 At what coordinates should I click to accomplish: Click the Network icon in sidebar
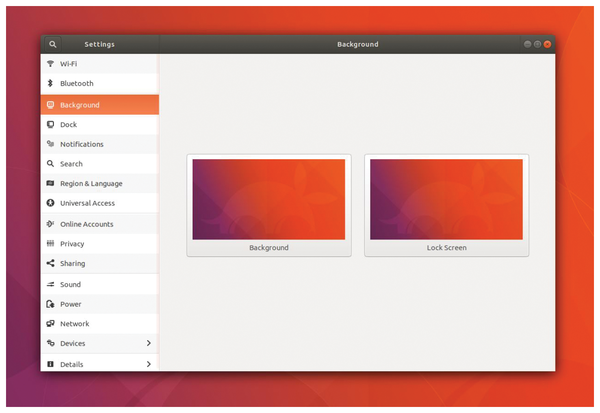[50, 324]
